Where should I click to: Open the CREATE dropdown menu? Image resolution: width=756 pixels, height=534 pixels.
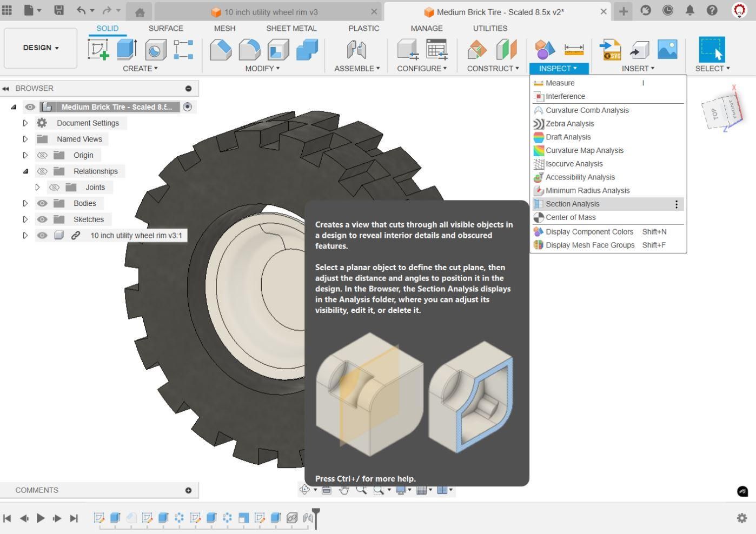tap(140, 69)
